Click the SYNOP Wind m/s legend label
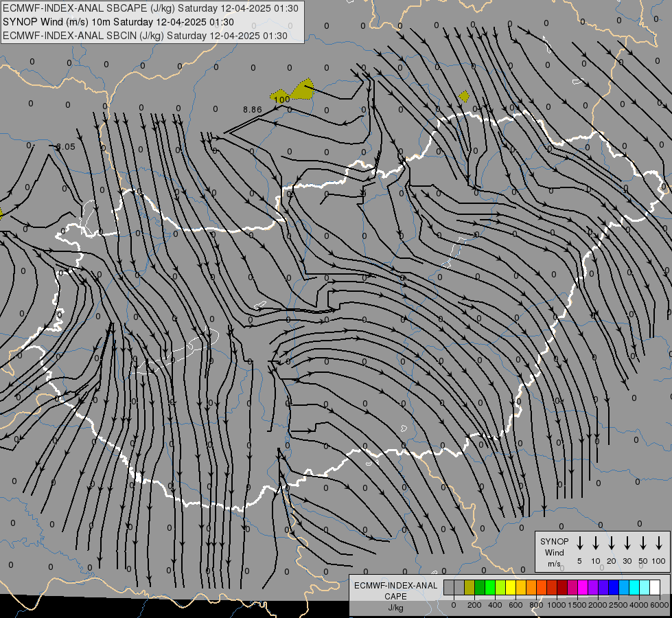672x618 pixels. [x=554, y=552]
